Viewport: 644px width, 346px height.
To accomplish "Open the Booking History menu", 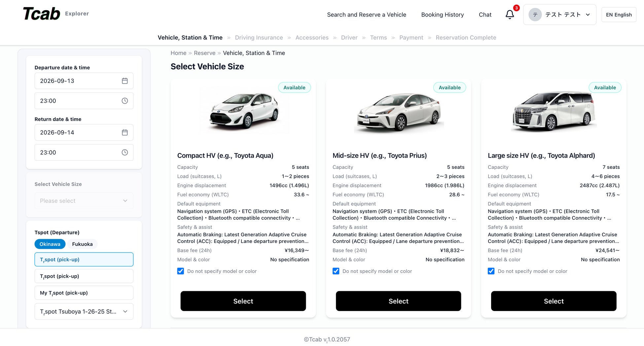I will (443, 15).
